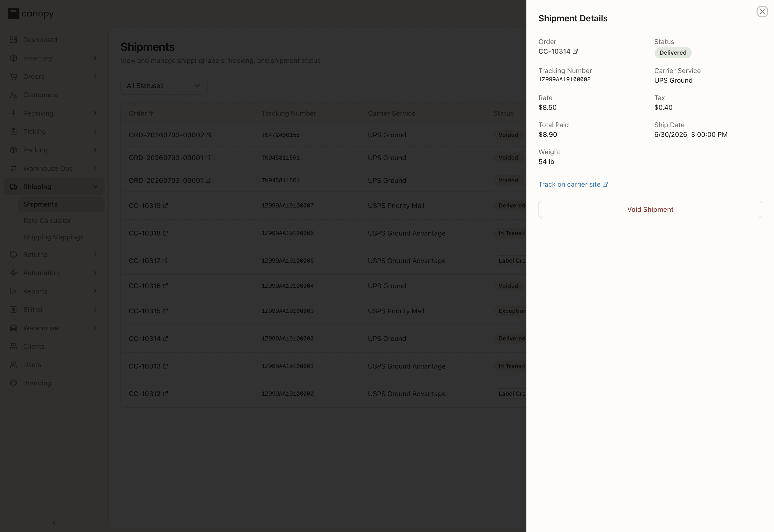Click the Branding palette icon
The height and width of the screenshot is (532, 774).
13,383
